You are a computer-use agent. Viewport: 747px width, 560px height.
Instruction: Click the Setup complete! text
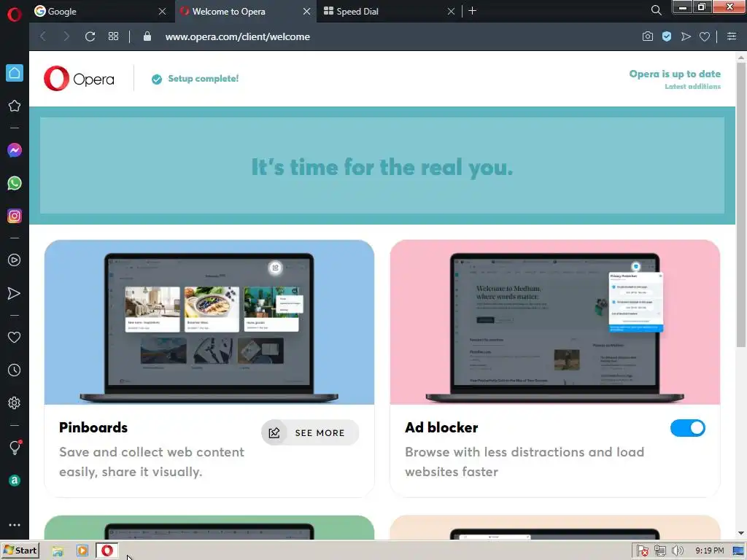coord(204,79)
